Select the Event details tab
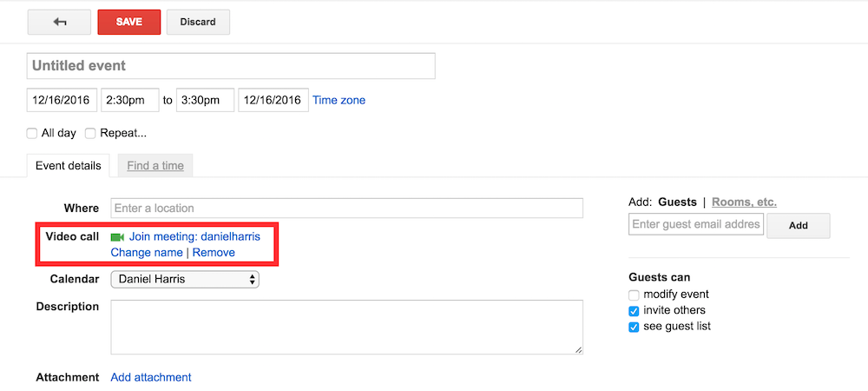This screenshot has height=391, width=868. point(69,166)
